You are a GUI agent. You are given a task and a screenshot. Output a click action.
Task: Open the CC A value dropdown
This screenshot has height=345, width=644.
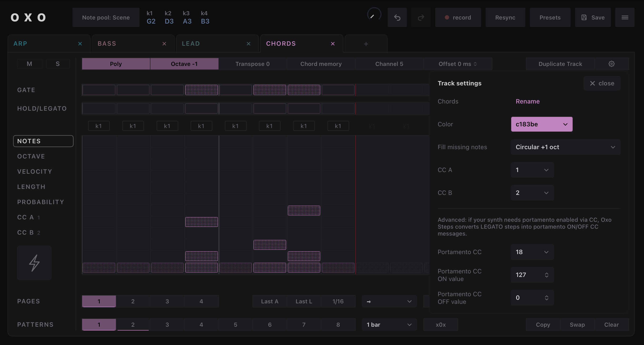tap(532, 170)
